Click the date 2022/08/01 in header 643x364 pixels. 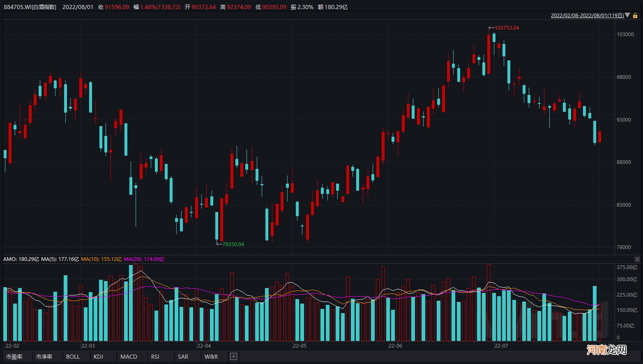(78, 7)
